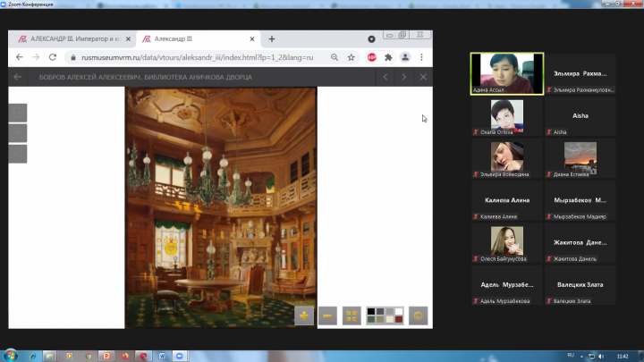Image resolution: width=644 pixels, height=362 pixels.
Task: Pick the dark green background swatch
Action: (371, 319)
